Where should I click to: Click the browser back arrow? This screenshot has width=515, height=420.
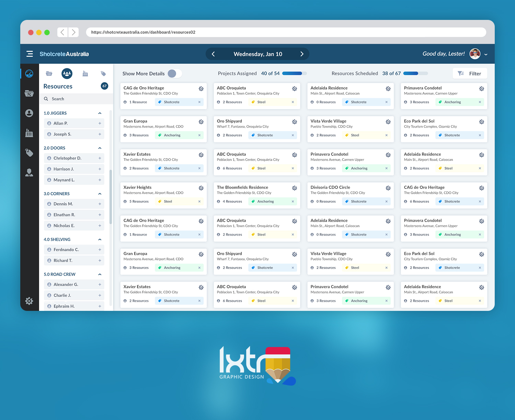pyautogui.click(x=62, y=32)
